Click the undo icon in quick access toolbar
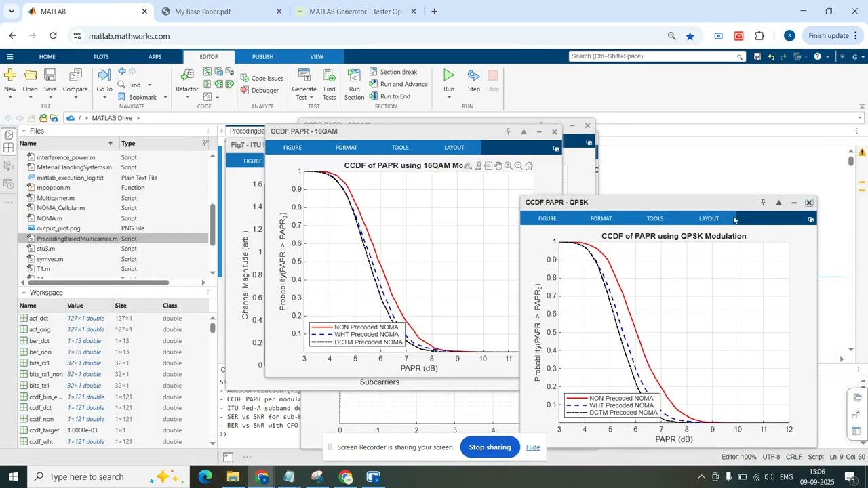 tap(771, 57)
